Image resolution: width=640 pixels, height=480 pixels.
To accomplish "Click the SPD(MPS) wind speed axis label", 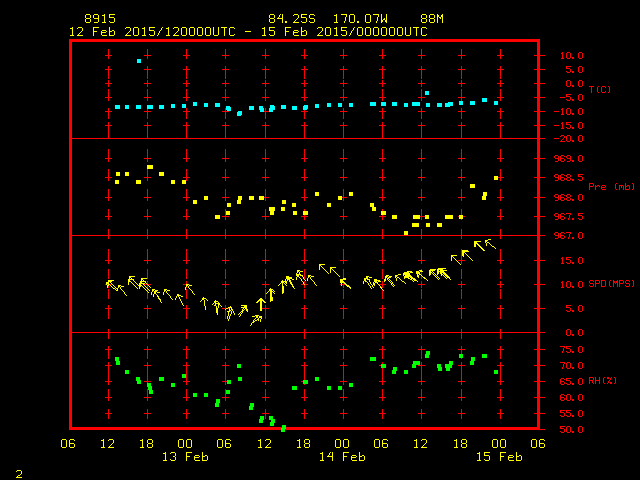I will tap(611, 283).
